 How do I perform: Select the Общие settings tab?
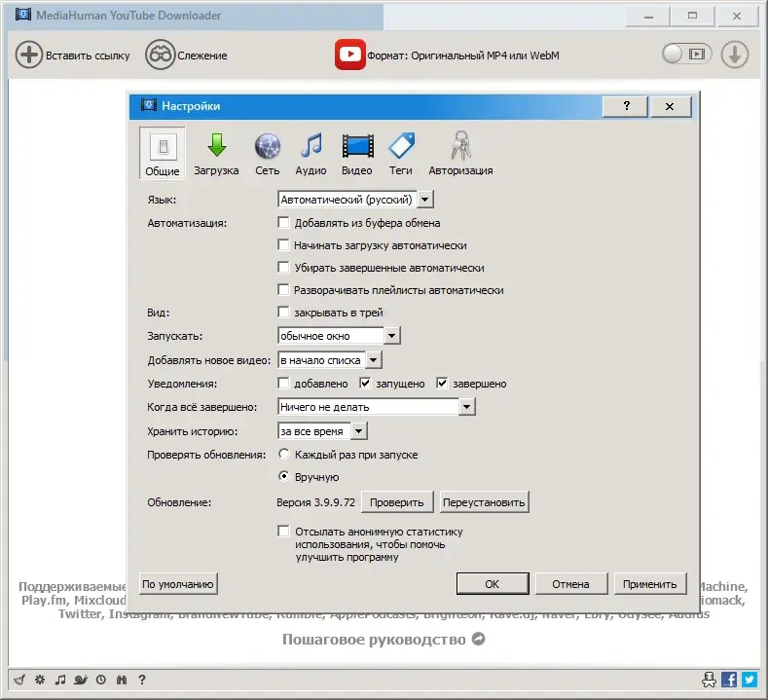click(x=163, y=153)
